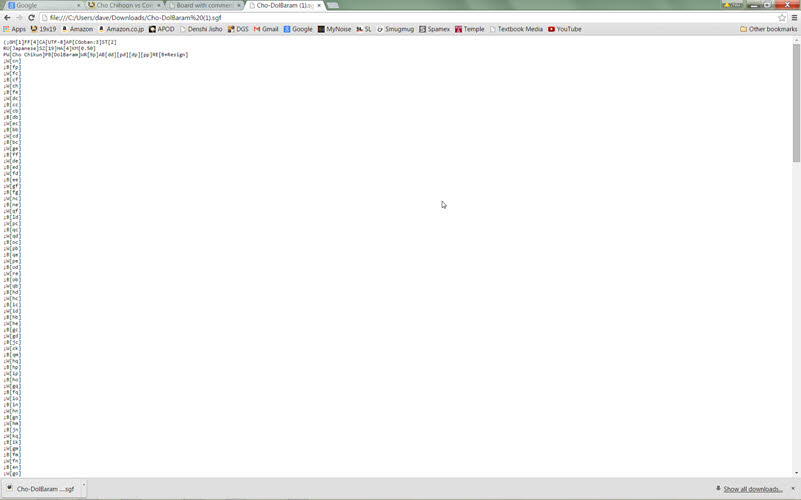801x500 pixels.
Task: Click the forward navigation arrow
Action: (19, 17)
